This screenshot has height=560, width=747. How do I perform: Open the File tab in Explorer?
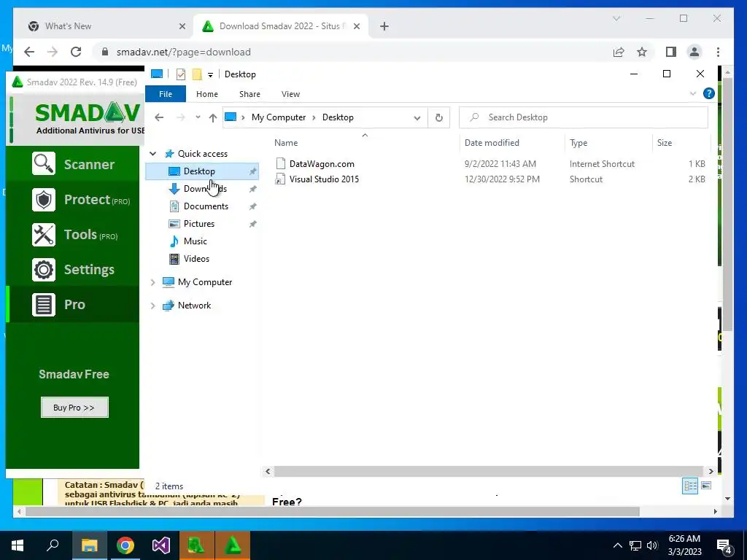[166, 94]
